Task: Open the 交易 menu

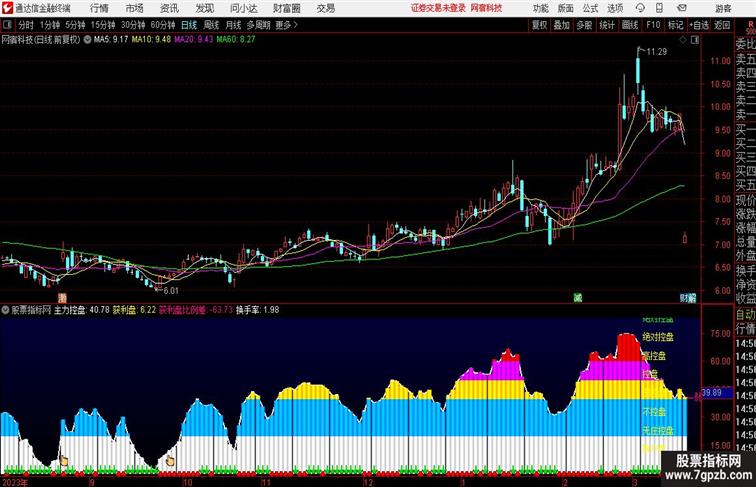Action: click(325, 8)
